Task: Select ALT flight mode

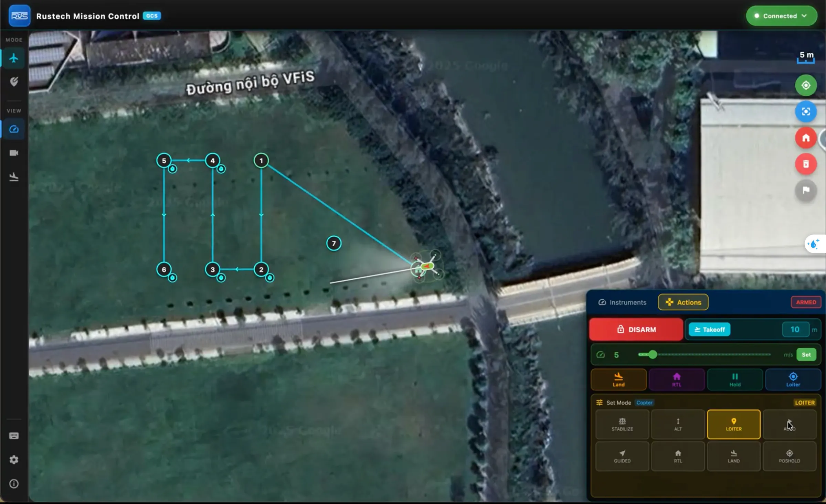Action: click(x=678, y=424)
